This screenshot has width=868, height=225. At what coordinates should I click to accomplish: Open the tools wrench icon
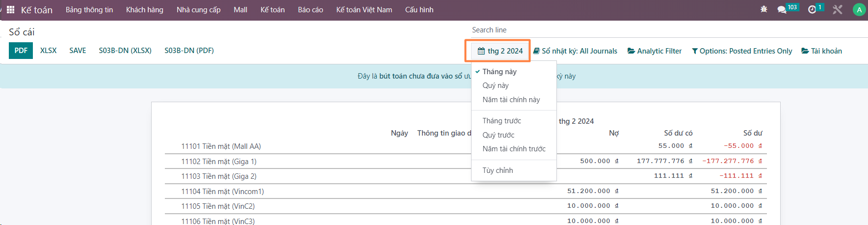(838, 9)
